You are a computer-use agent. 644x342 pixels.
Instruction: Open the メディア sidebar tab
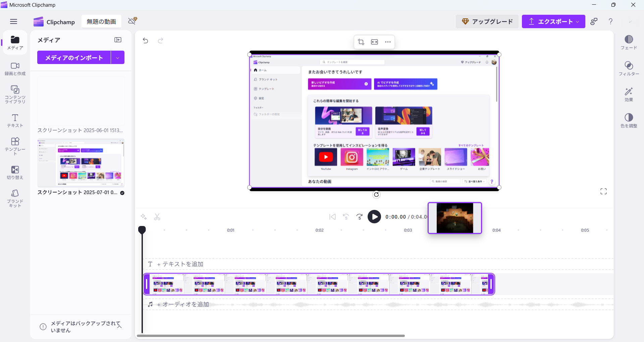point(15,43)
